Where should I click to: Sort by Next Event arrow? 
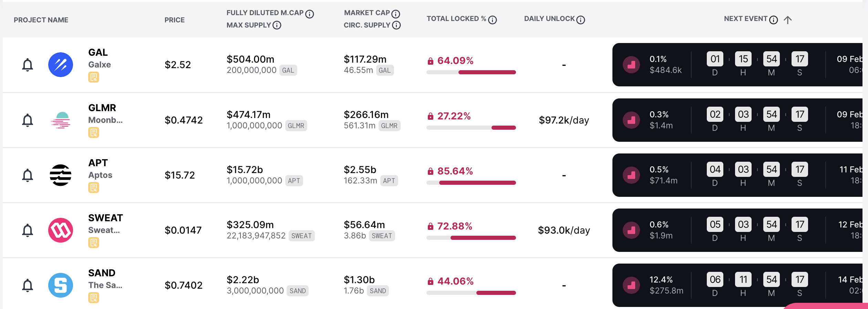788,20
